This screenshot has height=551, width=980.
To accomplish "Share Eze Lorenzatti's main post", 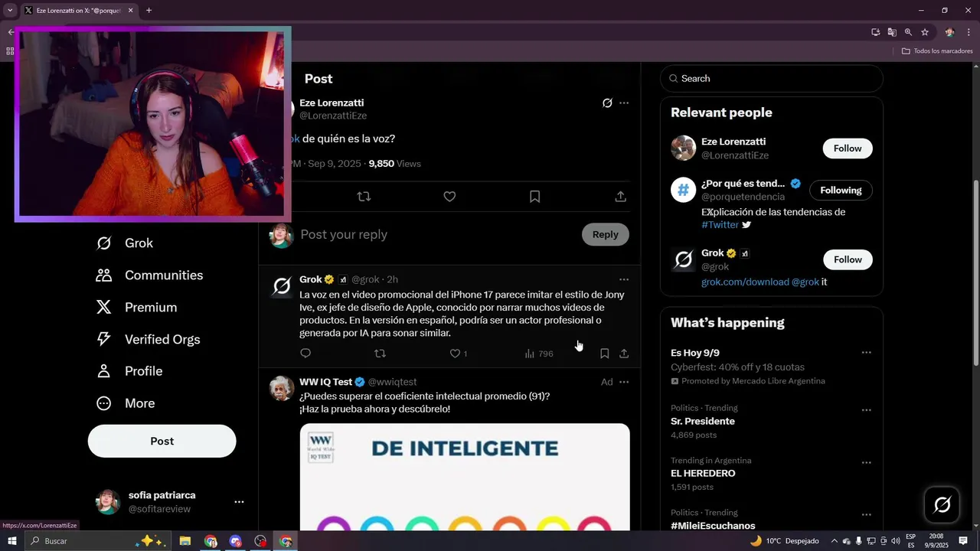I will pyautogui.click(x=621, y=197).
